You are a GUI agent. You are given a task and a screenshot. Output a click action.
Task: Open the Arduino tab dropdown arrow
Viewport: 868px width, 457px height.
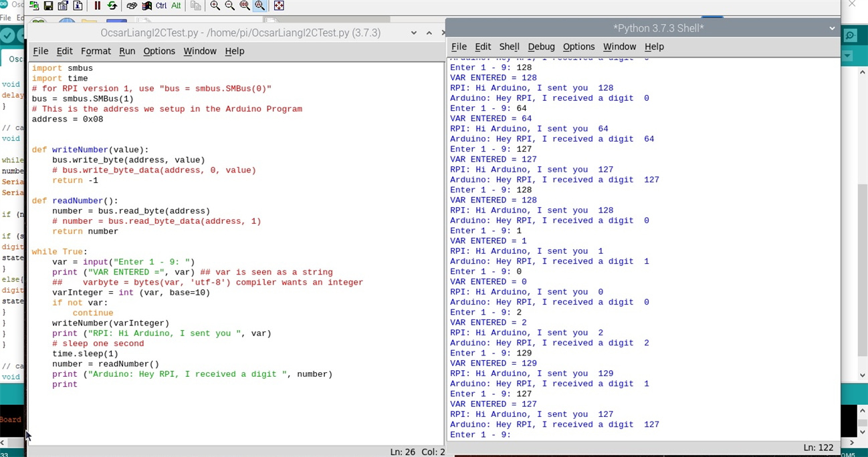(x=847, y=56)
